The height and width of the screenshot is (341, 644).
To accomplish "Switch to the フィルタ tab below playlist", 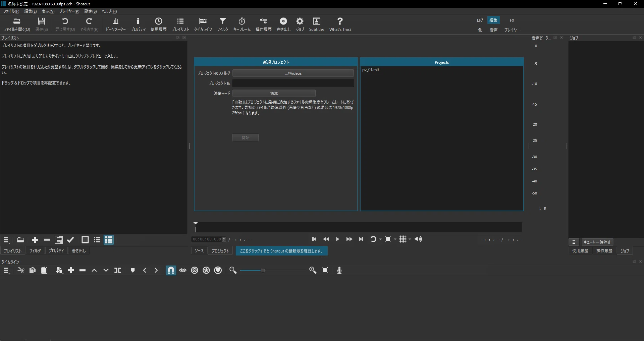I will click(35, 251).
